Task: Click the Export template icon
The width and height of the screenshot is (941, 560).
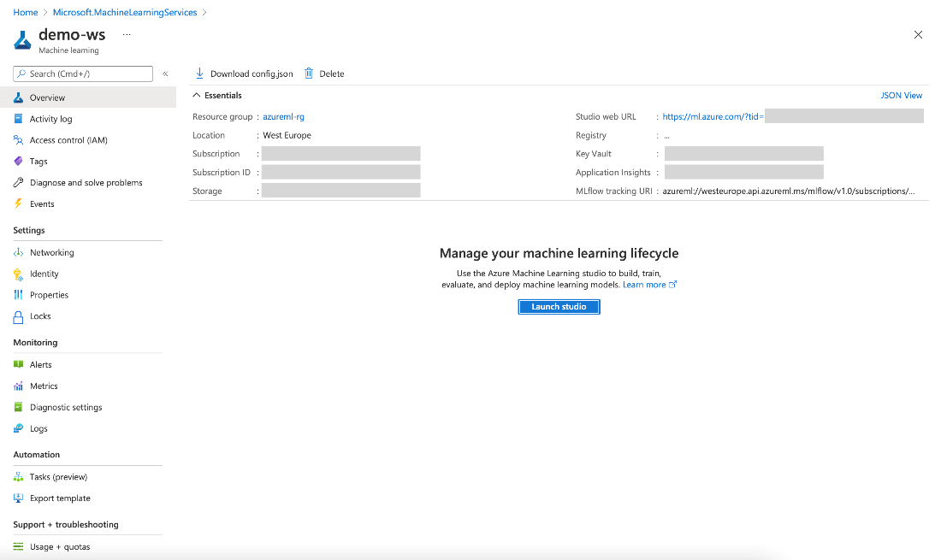Action: coord(19,498)
